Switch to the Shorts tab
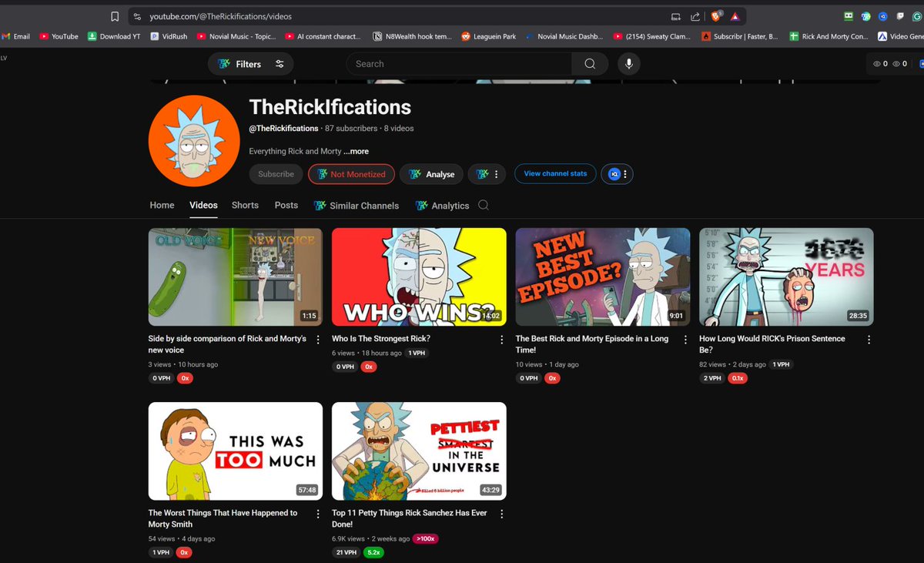 pos(245,205)
